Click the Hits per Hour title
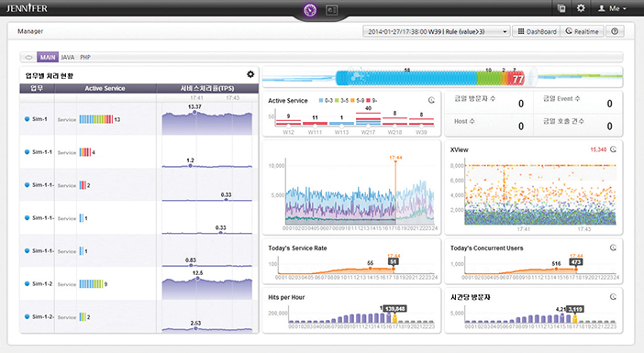This screenshot has width=644, height=353. (286, 297)
